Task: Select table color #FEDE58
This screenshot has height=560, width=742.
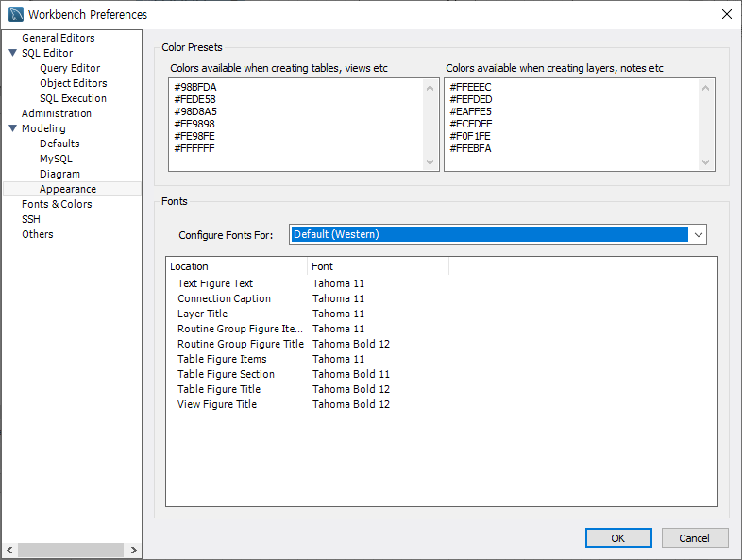Action: pyautogui.click(x=195, y=100)
